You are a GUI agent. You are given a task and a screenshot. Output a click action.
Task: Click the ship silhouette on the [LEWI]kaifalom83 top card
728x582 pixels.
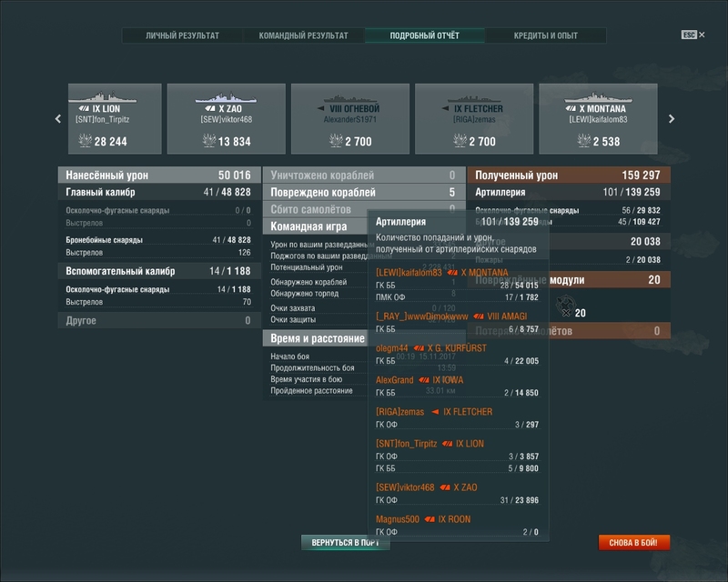point(598,97)
